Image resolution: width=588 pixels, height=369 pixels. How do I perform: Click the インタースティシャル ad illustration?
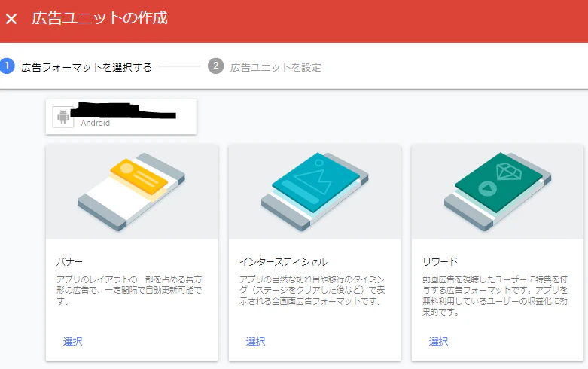[315, 191]
